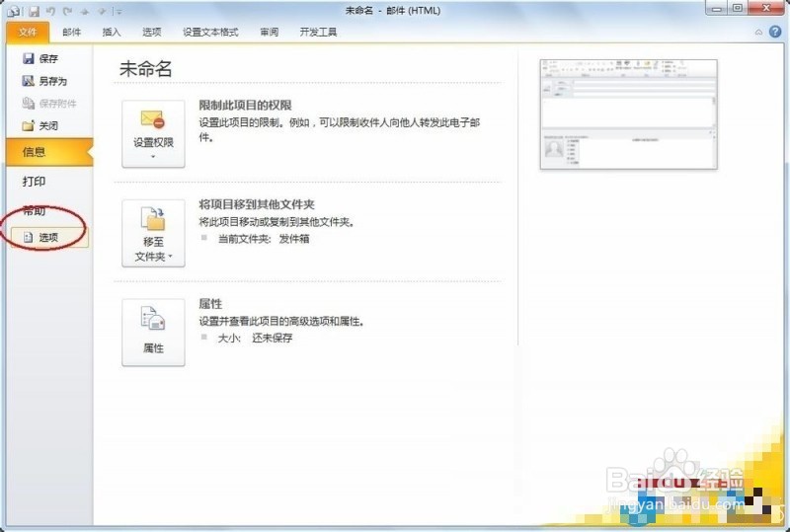Choose 另存为 in the backstage menu

pyautogui.click(x=44, y=81)
